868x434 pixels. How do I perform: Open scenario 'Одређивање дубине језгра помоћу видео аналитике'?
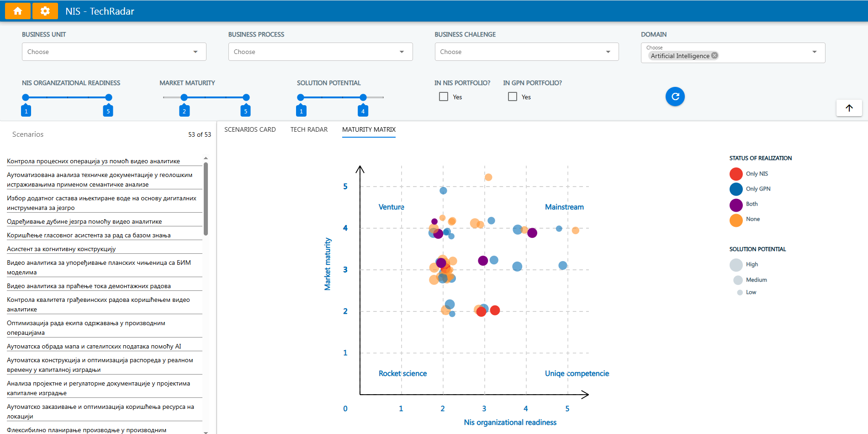point(105,221)
